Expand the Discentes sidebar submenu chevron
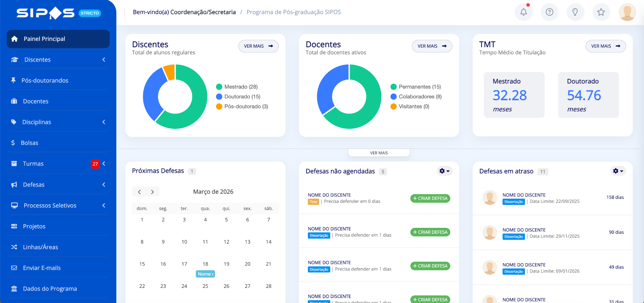Screen dimensions: 644x303 coord(104,60)
